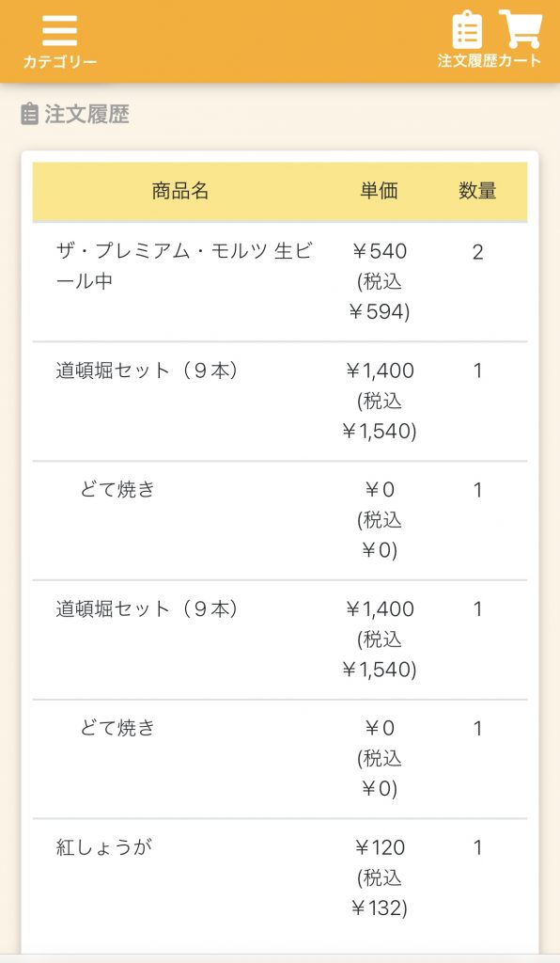Select the first どて焼き row
The image size is (560, 963).
[x=280, y=520]
